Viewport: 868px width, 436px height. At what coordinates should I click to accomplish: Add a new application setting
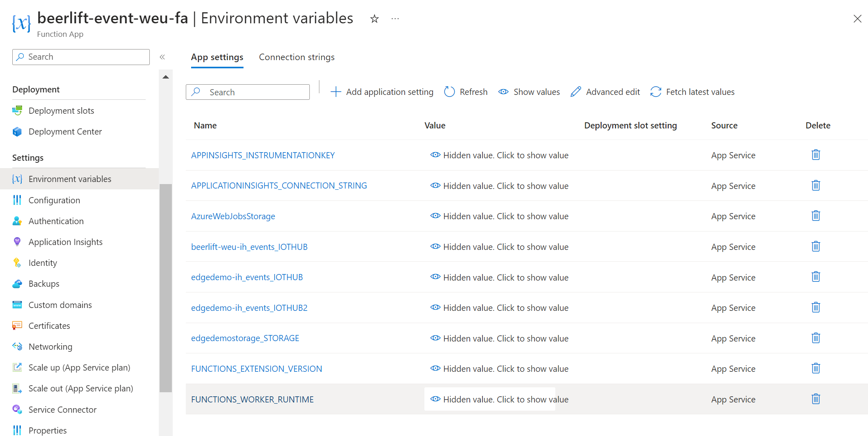381,92
